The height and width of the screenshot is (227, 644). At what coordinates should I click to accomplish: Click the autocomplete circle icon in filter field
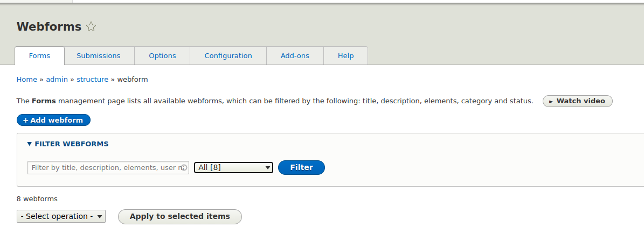(x=184, y=168)
